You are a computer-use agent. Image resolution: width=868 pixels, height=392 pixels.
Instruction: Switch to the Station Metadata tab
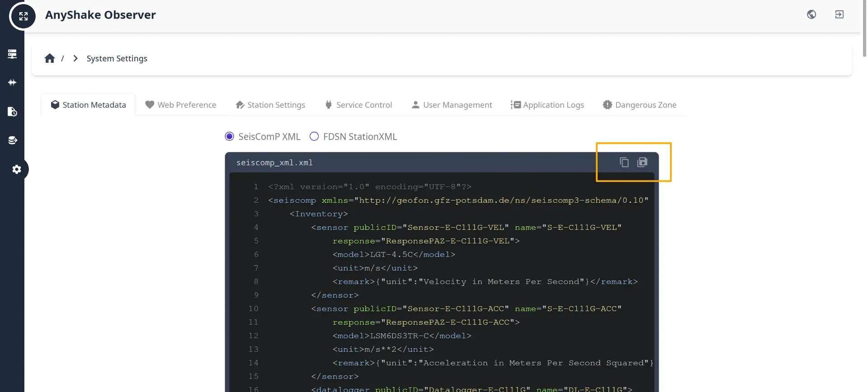(88, 105)
